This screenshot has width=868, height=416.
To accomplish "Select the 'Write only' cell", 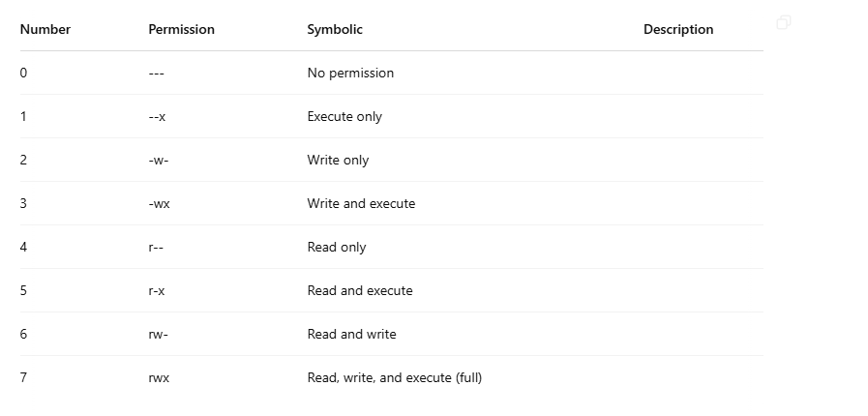I will tap(338, 160).
